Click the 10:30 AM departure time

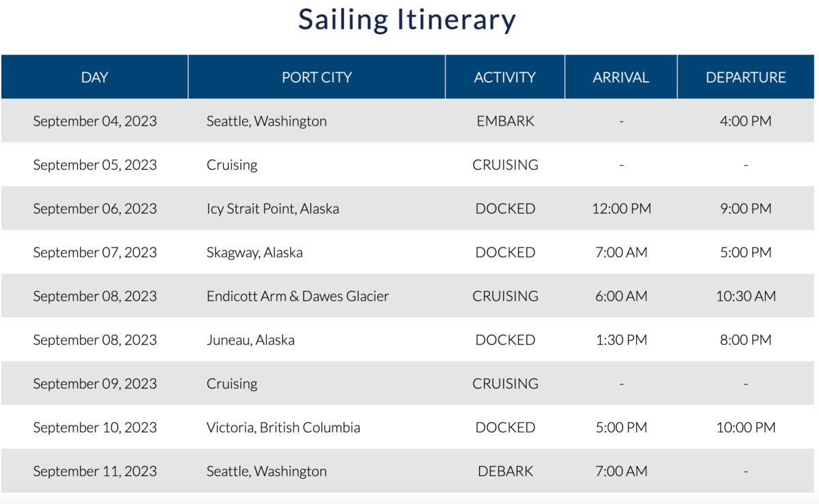(746, 296)
